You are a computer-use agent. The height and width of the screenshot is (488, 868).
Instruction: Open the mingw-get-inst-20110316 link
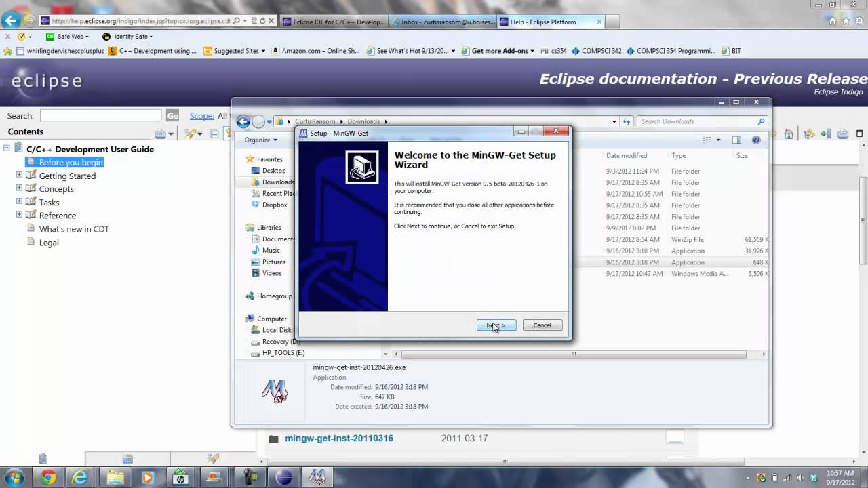(339, 439)
